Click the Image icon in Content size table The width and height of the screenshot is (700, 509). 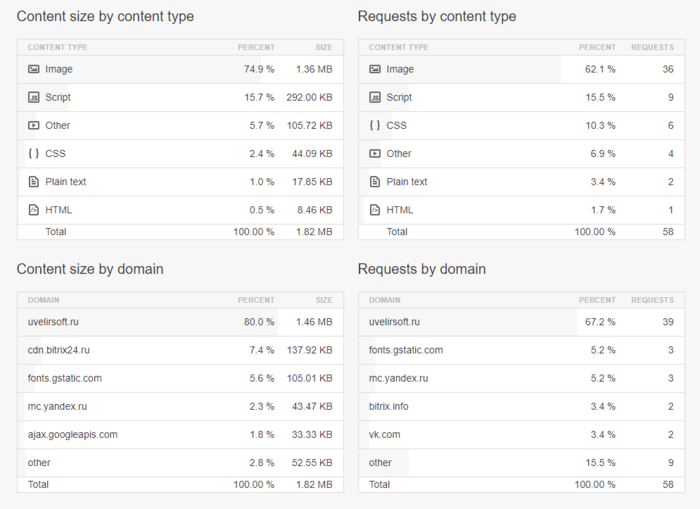coord(33,69)
